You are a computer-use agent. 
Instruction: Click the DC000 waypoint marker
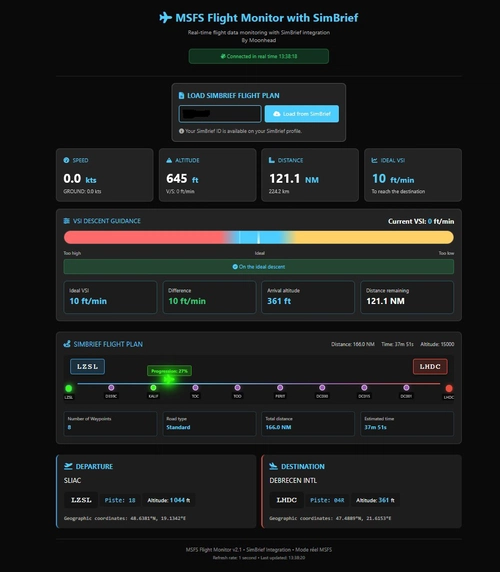(x=322, y=387)
